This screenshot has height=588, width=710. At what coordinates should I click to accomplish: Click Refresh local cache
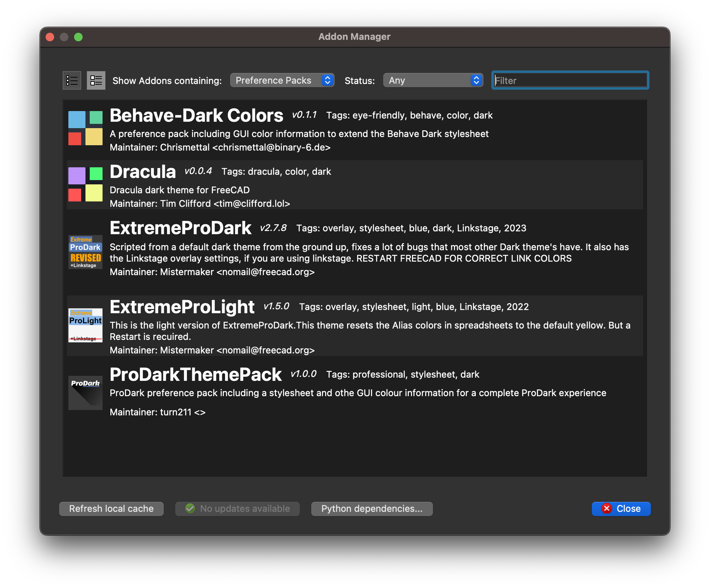pyautogui.click(x=111, y=509)
